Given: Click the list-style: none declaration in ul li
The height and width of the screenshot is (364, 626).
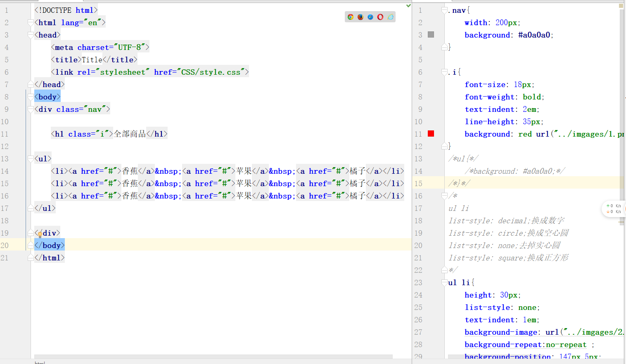Looking at the screenshot, I should [502, 307].
